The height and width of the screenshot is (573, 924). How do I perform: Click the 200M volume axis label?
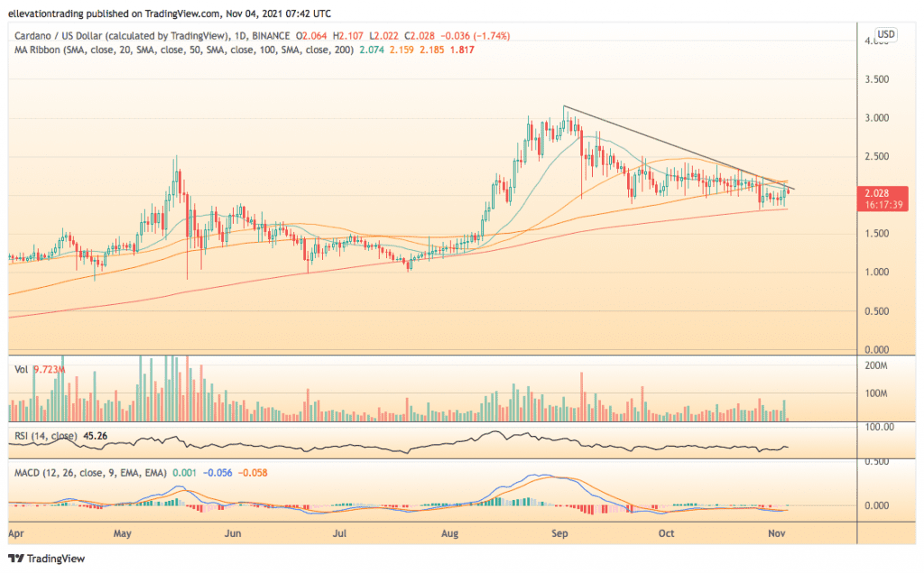pyautogui.click(x=876, y=366)
